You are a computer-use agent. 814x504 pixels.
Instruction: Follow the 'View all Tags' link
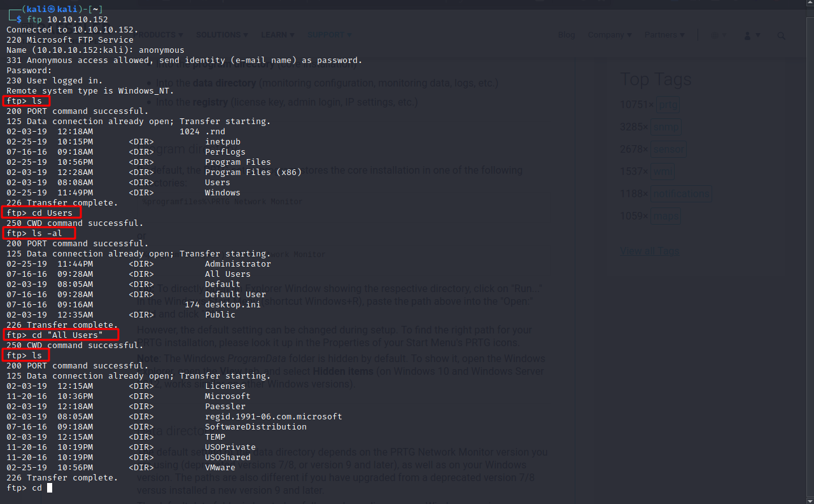pyautogui.click(x=649, y=251)
